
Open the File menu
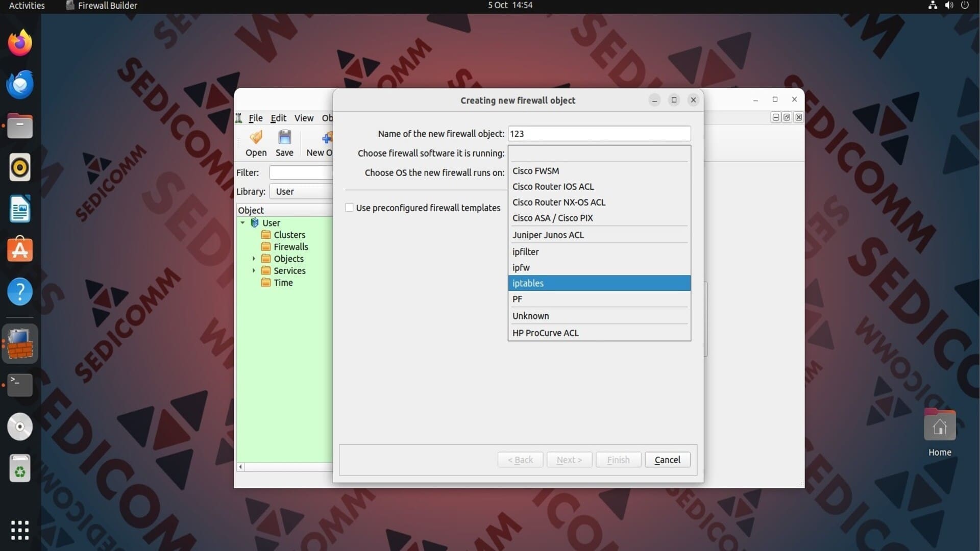(255, 118)
